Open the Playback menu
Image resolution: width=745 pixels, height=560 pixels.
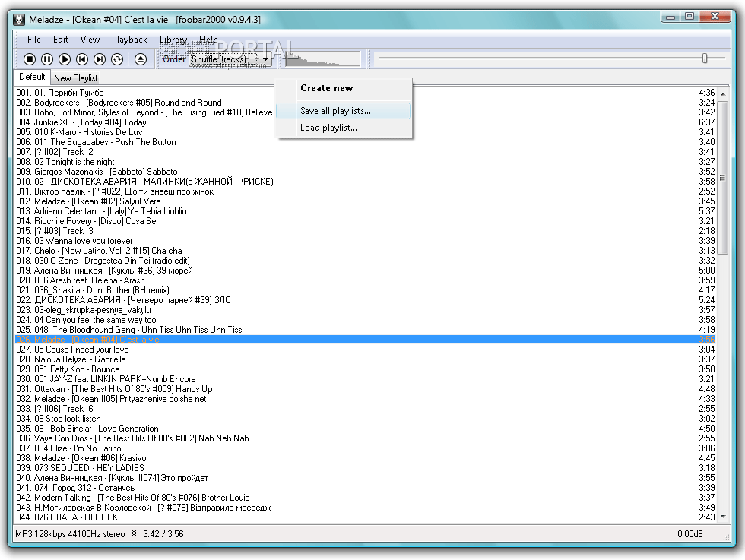click(x=129, y=40)
